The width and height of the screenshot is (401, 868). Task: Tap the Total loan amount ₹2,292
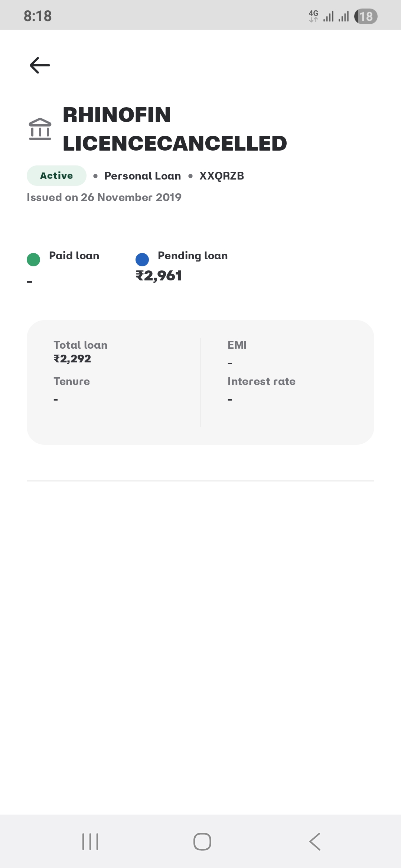pyautogui.click(x=72, y=359)
